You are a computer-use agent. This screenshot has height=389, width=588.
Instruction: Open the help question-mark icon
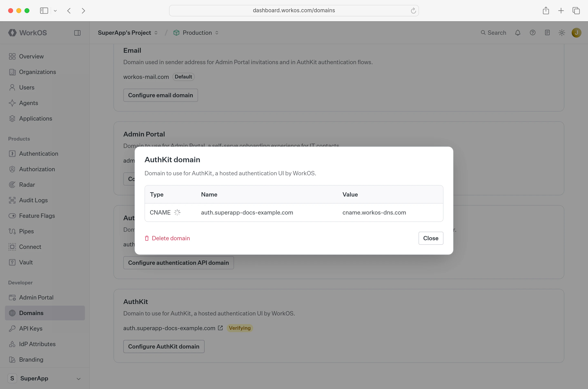pos(532,33)
